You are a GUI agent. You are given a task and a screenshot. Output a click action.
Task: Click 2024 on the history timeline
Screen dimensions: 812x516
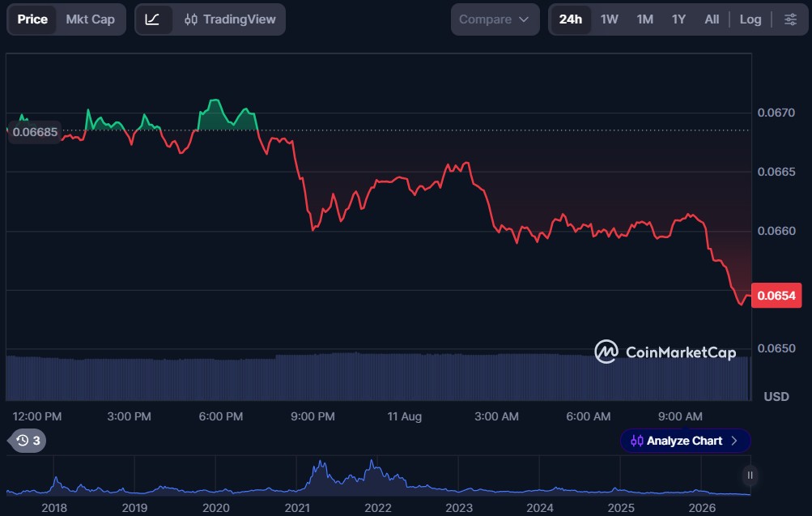click(540, 508)
